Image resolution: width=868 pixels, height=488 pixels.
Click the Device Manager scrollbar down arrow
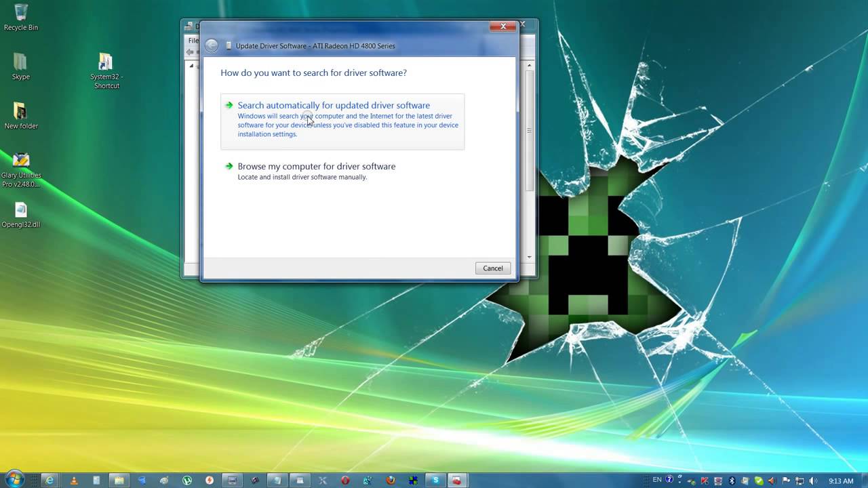click(530, 258)
